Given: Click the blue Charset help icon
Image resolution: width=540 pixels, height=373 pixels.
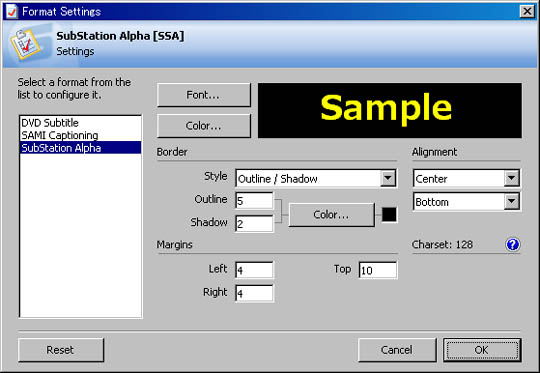Looking at the screenshot, I should pyautogui.click(x=512, y=245).
